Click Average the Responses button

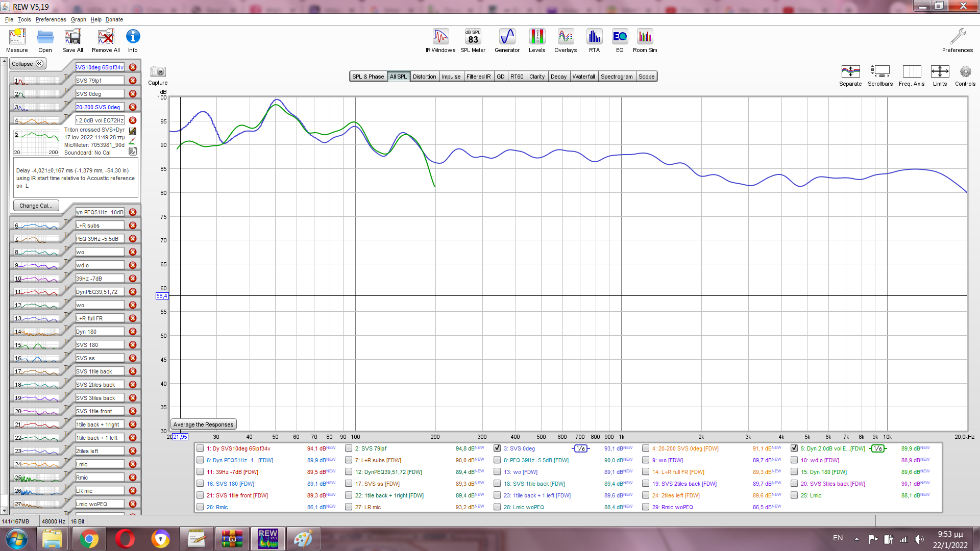click(x=203, y=424)
